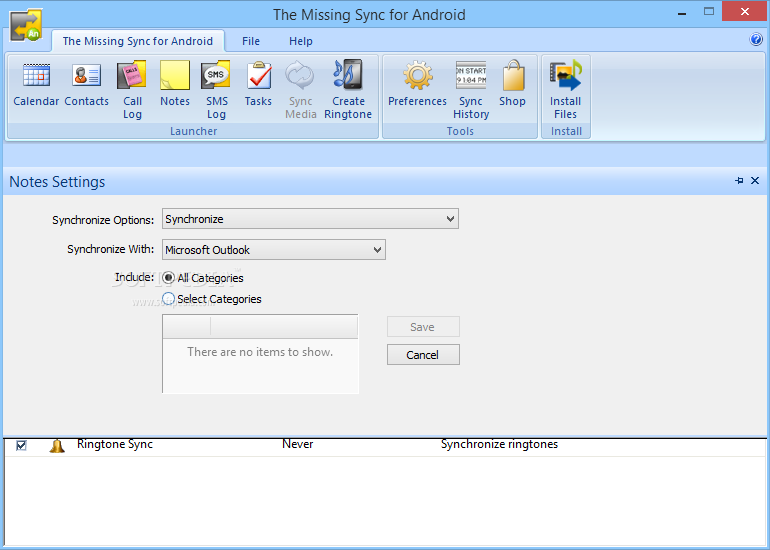The image size is (770, 550).
Task: Uncheck the Ringtone Sync checkbox
Action: click(21, 445)
